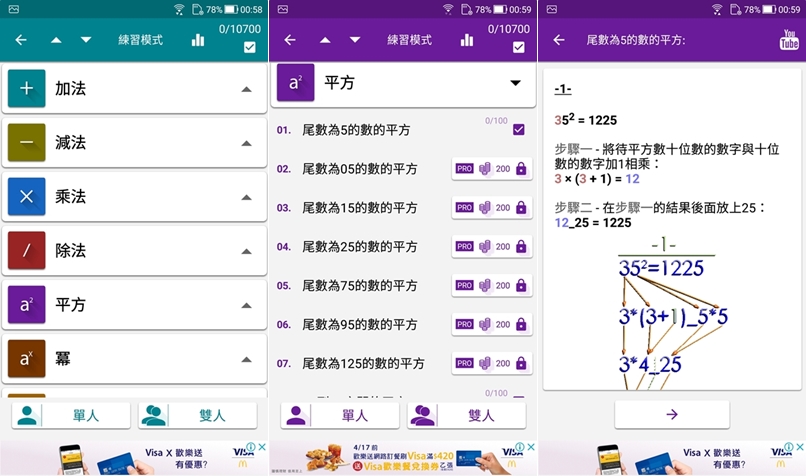The image size is (806, 476).
Task: Tap the up arrow in the middle purple header
Action: pos(325,40)
